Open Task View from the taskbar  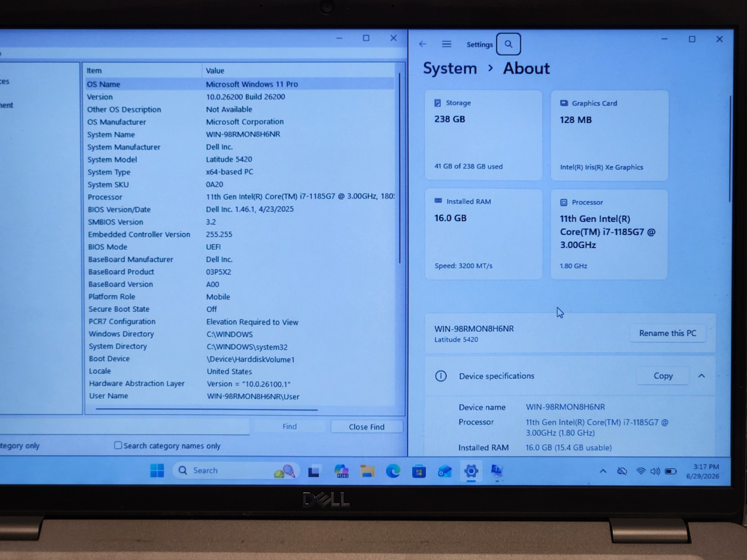tap(314, 471)
